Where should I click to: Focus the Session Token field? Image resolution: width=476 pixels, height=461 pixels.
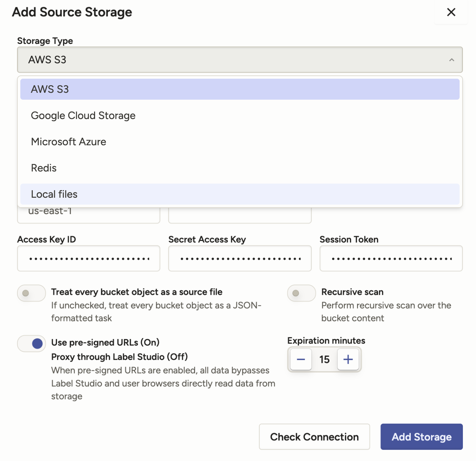pos(391,258)
